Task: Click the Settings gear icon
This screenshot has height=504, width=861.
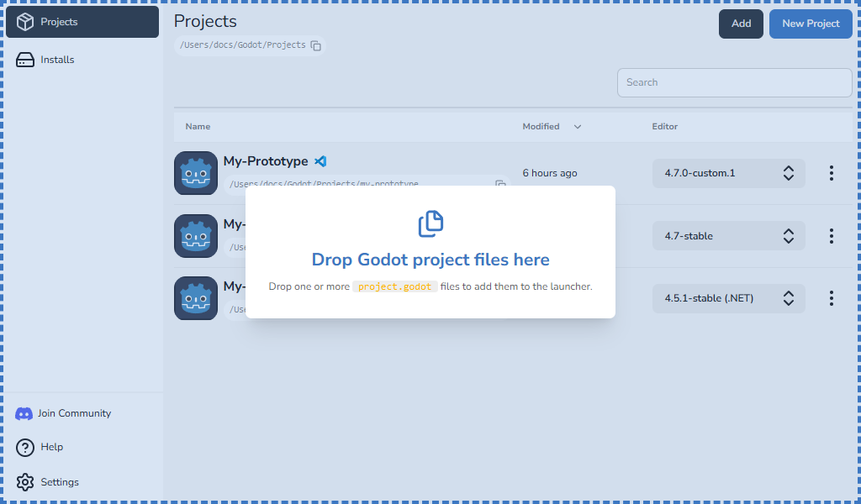Action: pyautogui.click(x=25, y=482)
